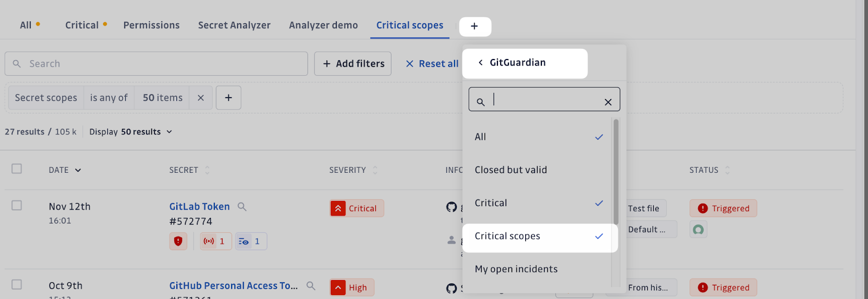
Task: Click the green avatar below Triggered status
Action: tap(698, 230)
